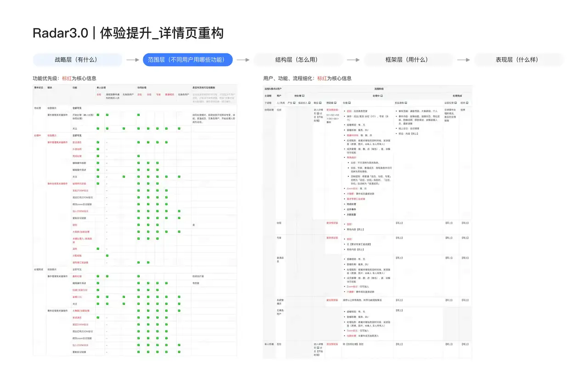
Task: Click the 处理完成 header in right table
Action: (457, 95)
